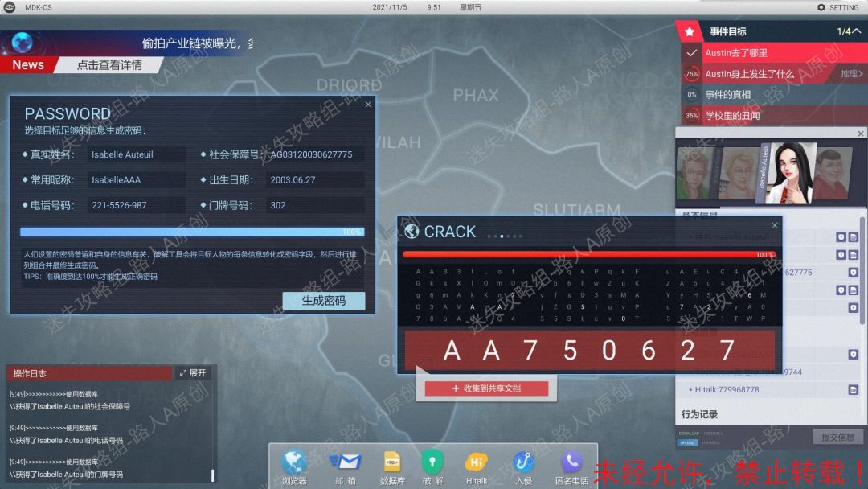Click the 常用昵称 field IsabelleAAA
Image resolution: width=868 pixels, height=489 pixels.
[136, 180]
